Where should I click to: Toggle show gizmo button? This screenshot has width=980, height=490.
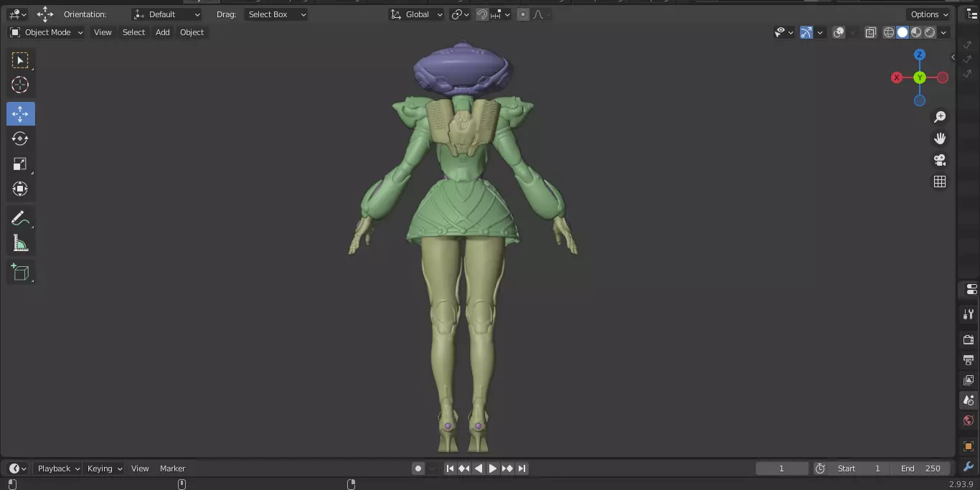pos(806,32)
